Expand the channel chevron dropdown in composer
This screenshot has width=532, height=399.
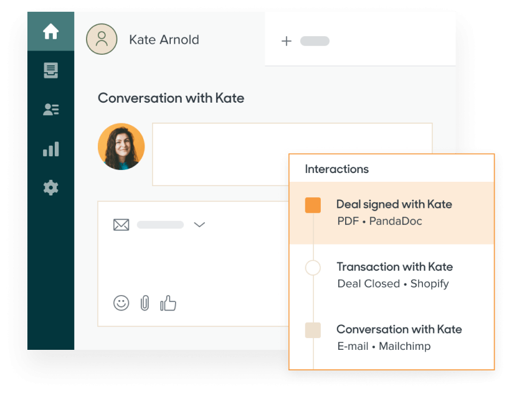tap(199, 225)
